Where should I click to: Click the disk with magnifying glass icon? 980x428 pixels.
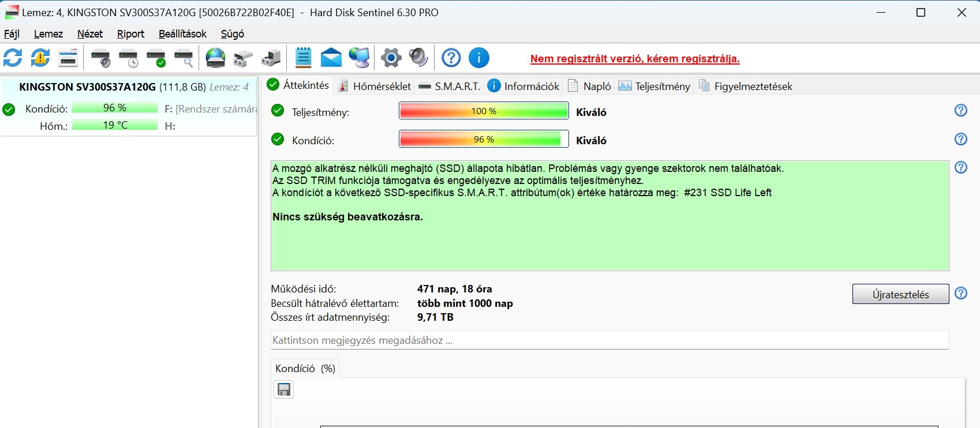click(184, 58)
